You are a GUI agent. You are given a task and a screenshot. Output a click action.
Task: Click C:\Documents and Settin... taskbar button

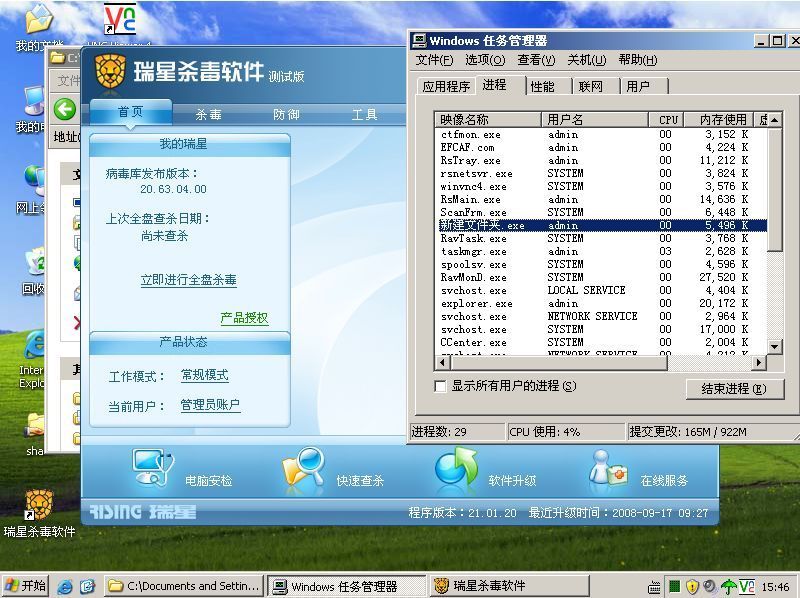coord(184,586)
